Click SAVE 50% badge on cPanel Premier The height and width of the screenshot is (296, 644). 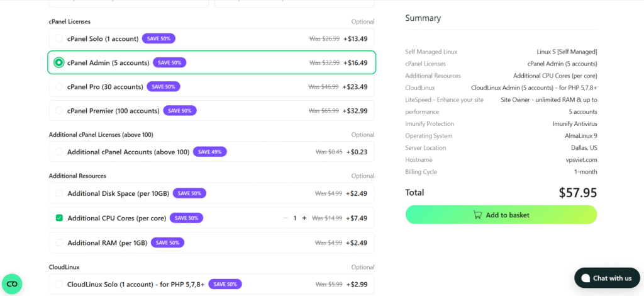pyautogui.click(x=180, y=111)
